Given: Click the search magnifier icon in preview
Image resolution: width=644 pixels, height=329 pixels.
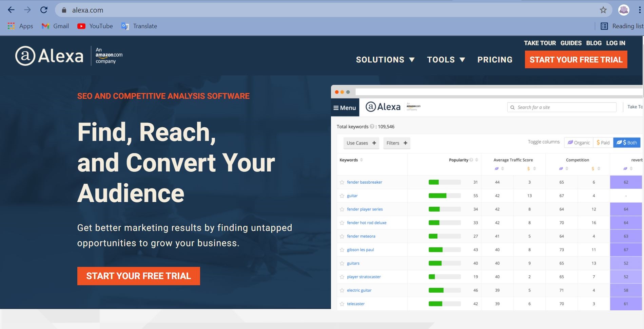Looking at the screenshot, I should (512, 107).
